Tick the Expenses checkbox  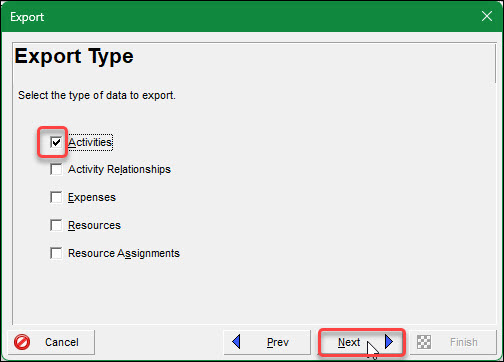coord(56,197)
